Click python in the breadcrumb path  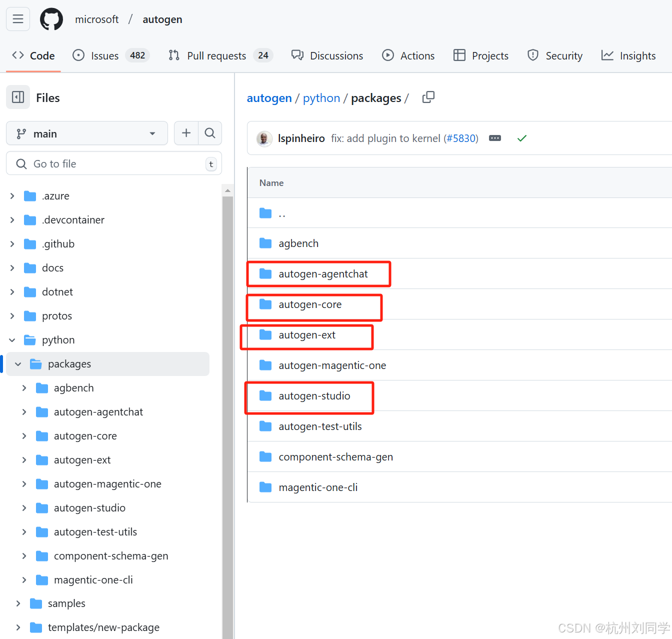click(321, 98)
